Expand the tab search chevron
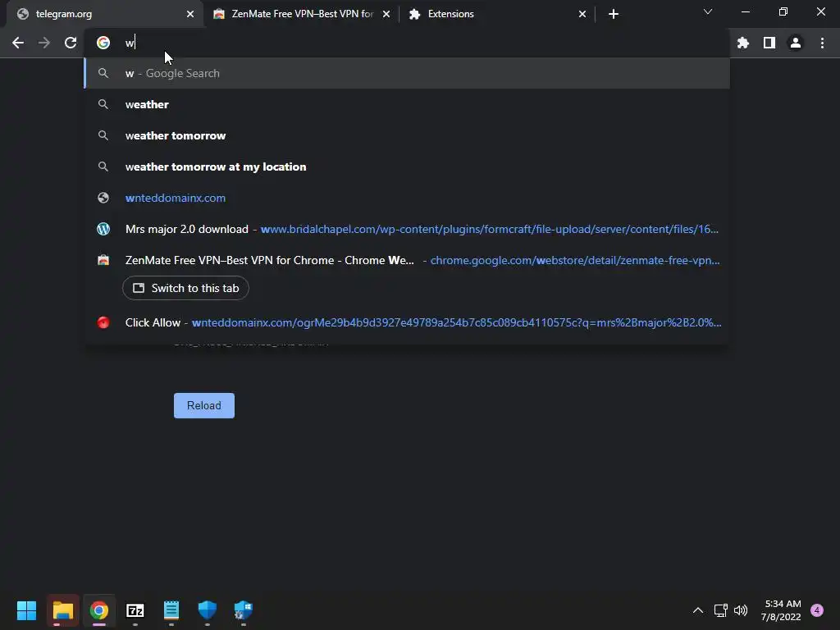 pos(708,11)
